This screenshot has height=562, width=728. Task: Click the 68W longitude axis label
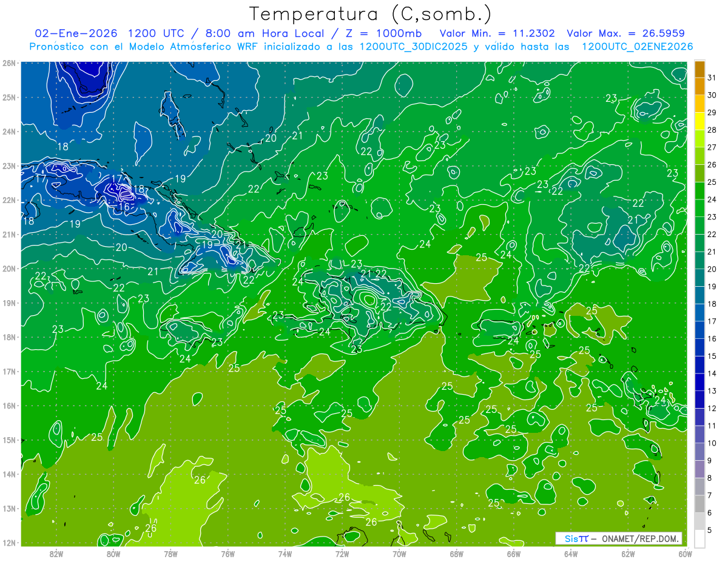tap(456, 554)
